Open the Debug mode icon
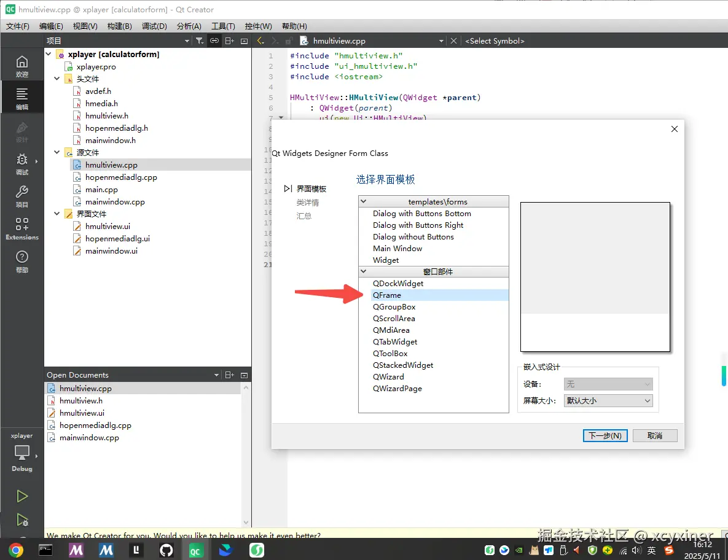Image resolution: width=728 pixels, height=560 pixels. click(22, 164)
